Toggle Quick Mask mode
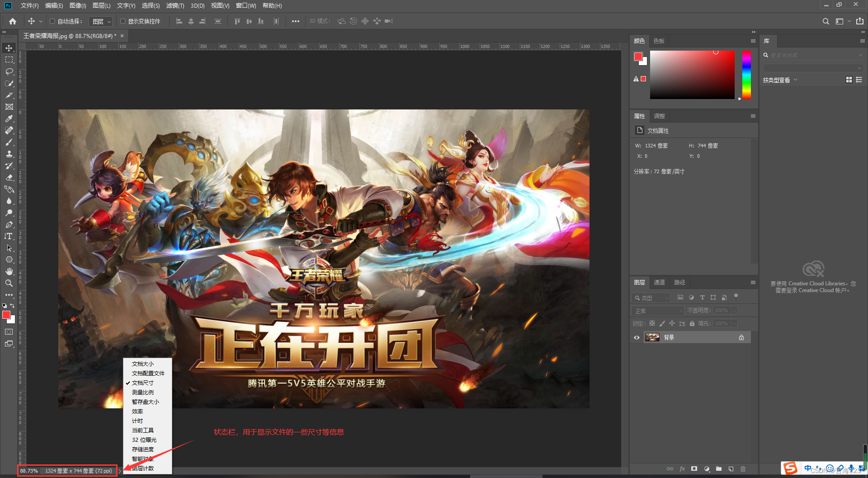 coord(9,332)
